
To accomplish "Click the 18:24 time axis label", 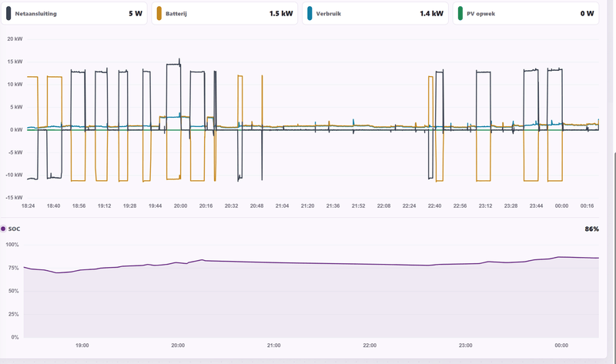I will [x=28, y=205].
